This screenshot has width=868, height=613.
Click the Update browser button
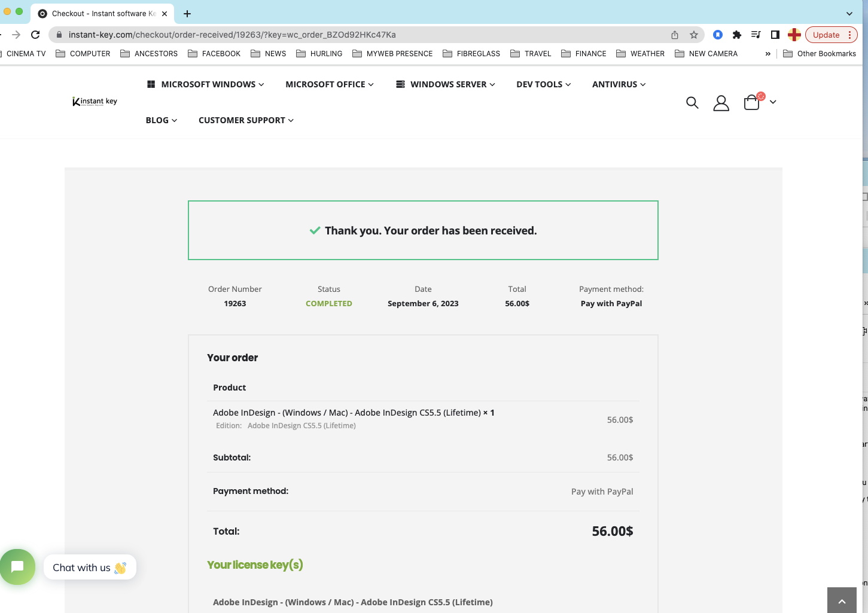[x=826, y=35]
